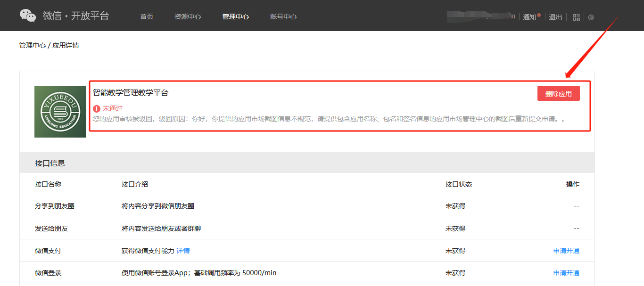This screenshot has height=286, width=644.
Task: Click the 删除应用 button
Action: click(x=559, y=93)
